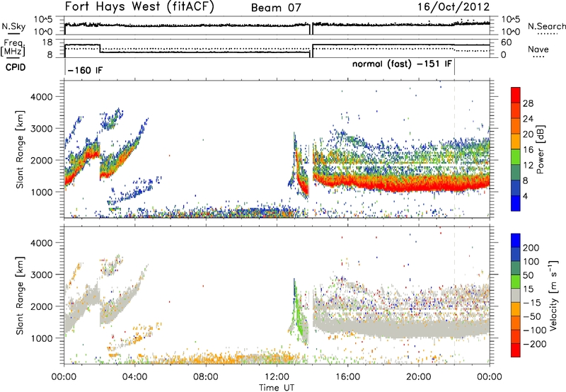Click the '16' label on power colorbar
Viewport: 566px width, 392px height.
[528, 150]
